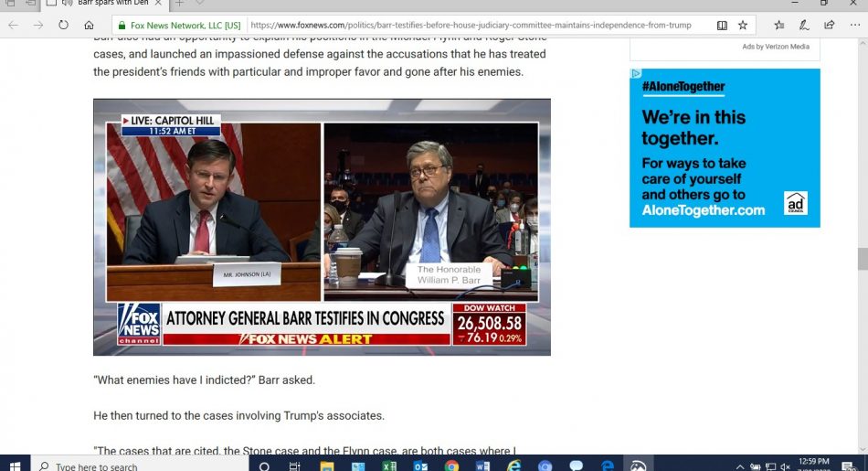Image resolution: width=868 pixels, height=471 pixels.
Task: Open Microsoft Store from taskbar
Action: click(x=358, y=466)
